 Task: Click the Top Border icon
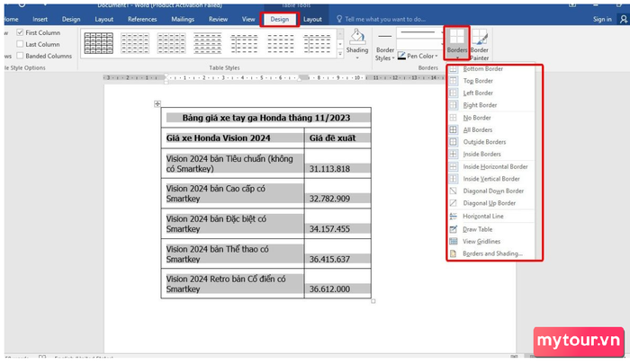tap(454, 81)
